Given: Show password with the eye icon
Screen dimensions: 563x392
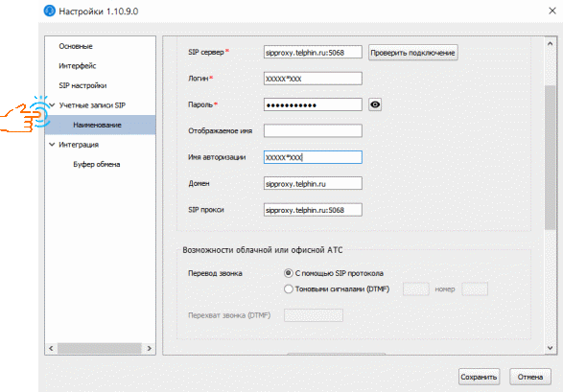Looking at the screenshot, I should pyautogui.click(x=375, y=104).
